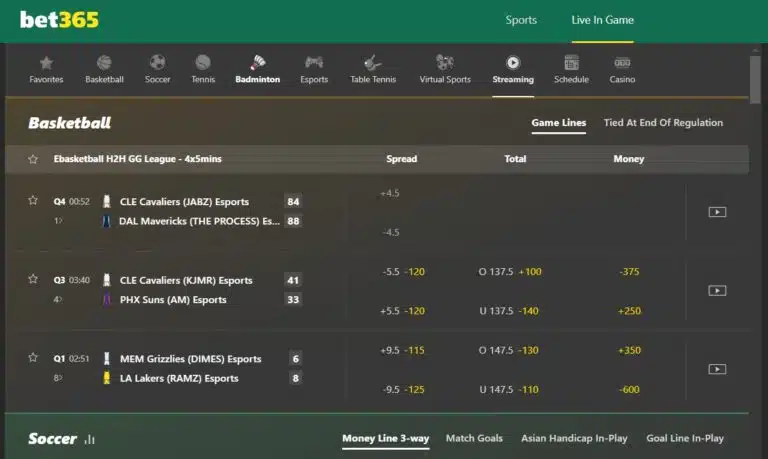The width and height of the screenshot is (768, 459).
Task: Favorite the CLE Cavaliers (KJMR) match star
Action: (x=33, y=279)
